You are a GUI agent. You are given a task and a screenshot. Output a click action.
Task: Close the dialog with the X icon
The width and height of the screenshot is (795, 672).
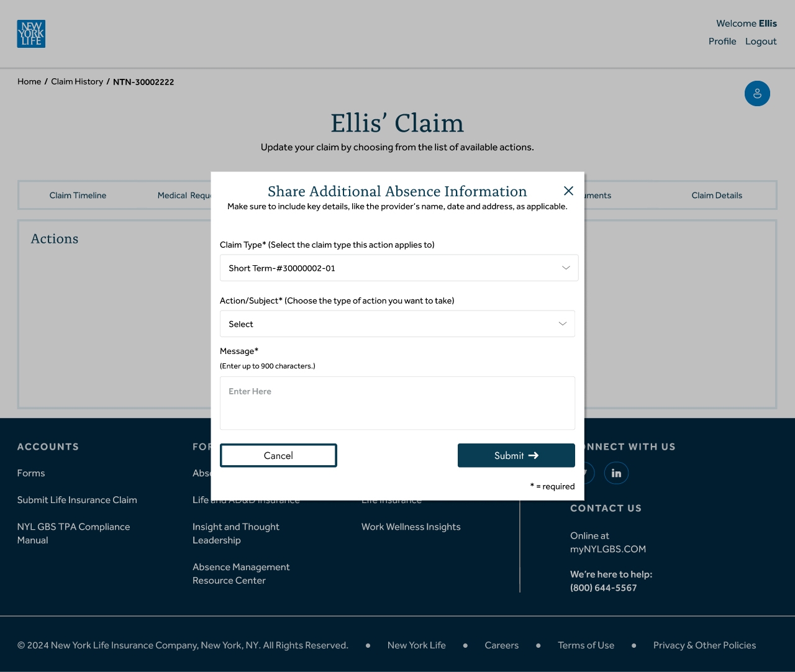[568, 191]
